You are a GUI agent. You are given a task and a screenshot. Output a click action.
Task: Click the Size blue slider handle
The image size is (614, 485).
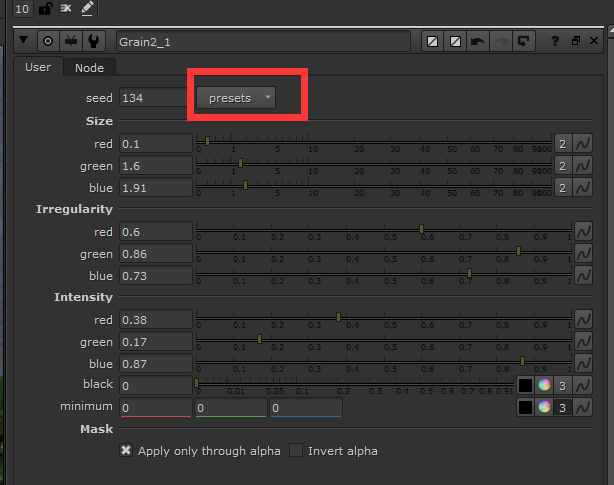click(x=245, y=185)
